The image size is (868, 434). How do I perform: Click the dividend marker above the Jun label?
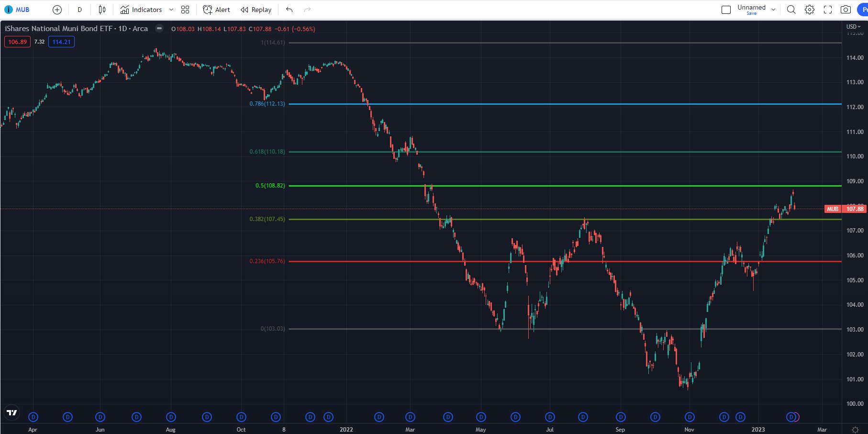click(x=100, y=417)
